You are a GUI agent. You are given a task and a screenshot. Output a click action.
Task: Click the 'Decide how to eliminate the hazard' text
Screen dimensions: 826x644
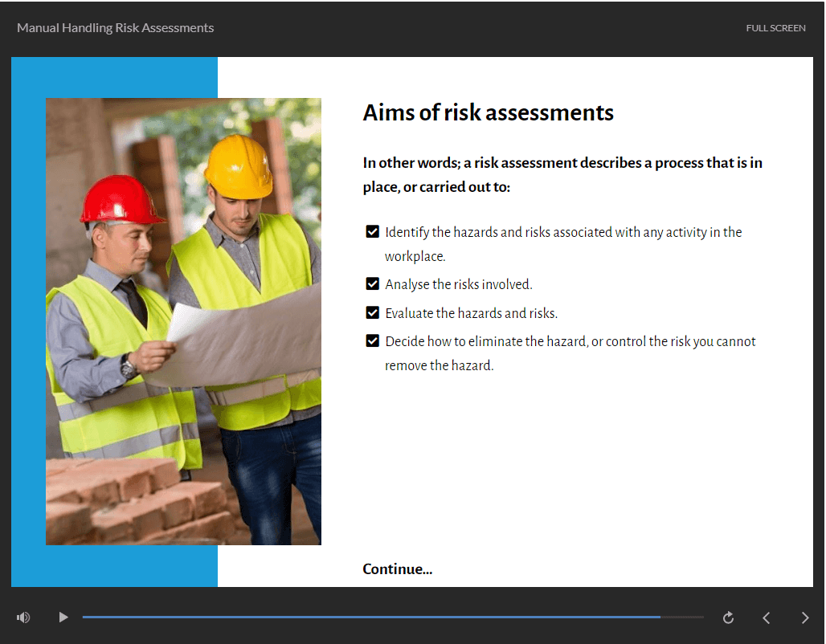pyautogui.click(x=570, y=353)
